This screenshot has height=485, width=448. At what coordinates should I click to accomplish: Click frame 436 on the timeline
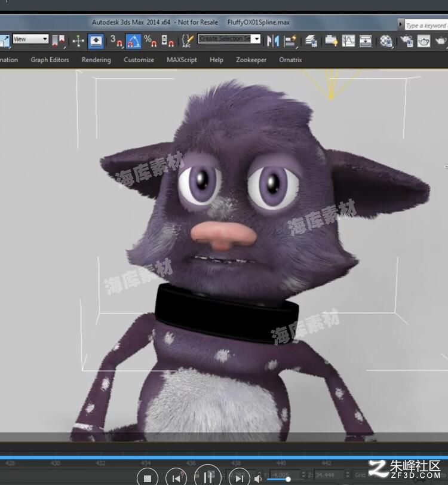(x=191, y=463)
